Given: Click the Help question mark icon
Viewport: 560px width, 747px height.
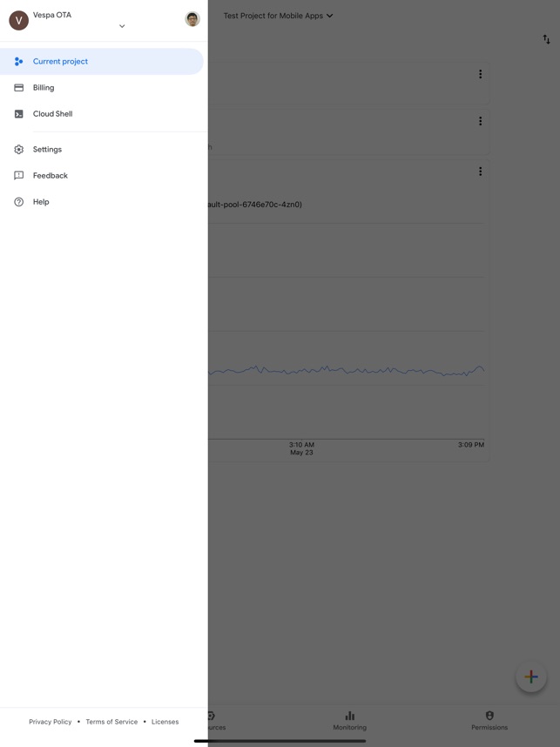Looking at the screenshot, I should [18, 202].
